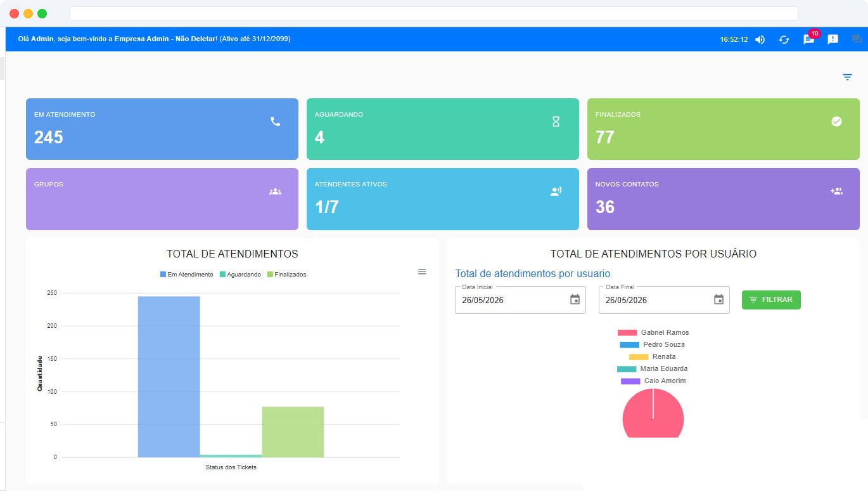
Task: Open chart hamburger menu in Total de Atendimentos
Action: [422, 271]
